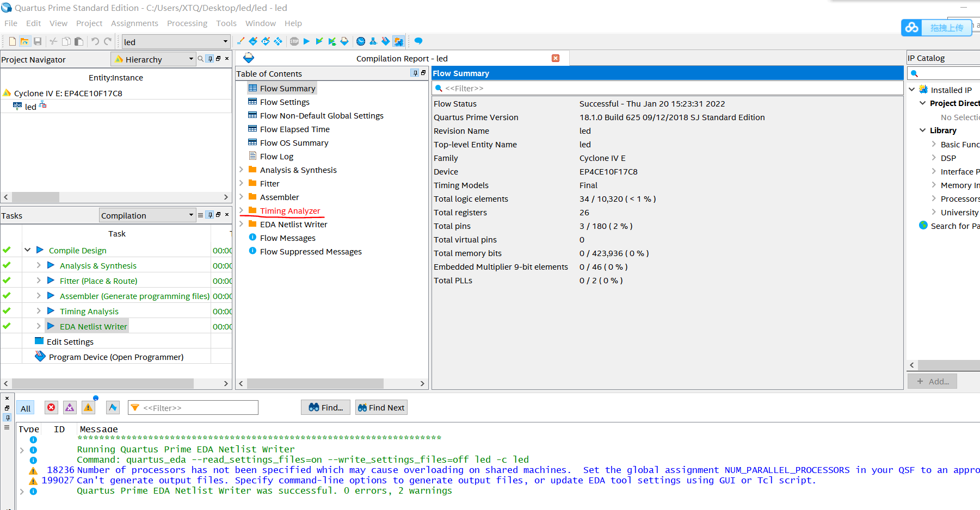The image size is (980, 510).
Task: Click the Redo arrow icon
Action: [108, 41]
